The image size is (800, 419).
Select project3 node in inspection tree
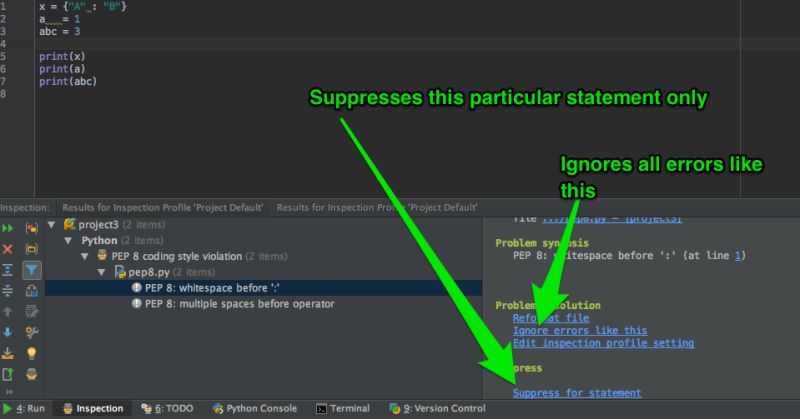98,225
